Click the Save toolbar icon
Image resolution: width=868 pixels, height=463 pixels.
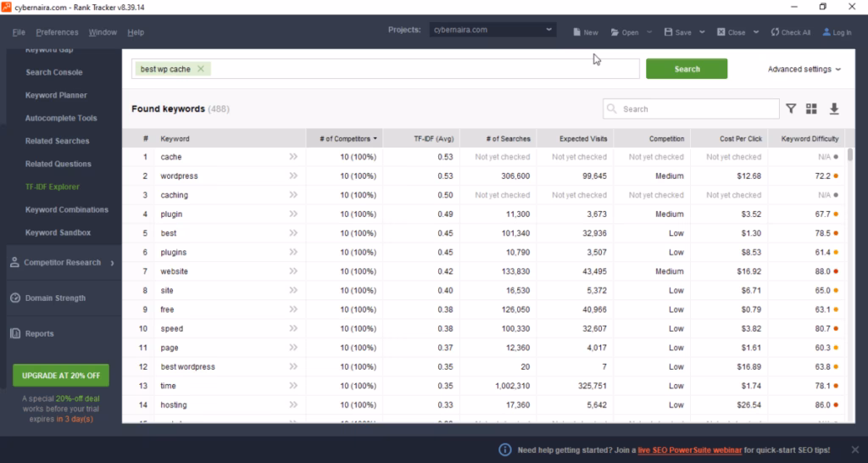coord(668,32)
